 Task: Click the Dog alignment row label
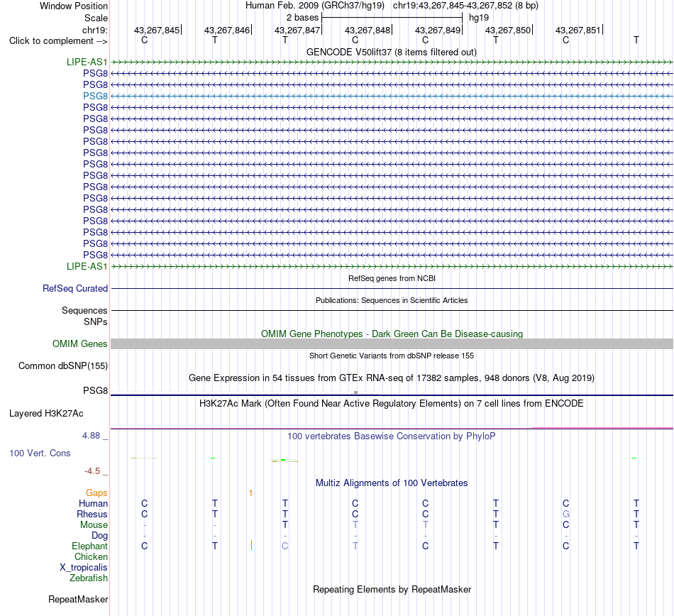click(99, 536)
